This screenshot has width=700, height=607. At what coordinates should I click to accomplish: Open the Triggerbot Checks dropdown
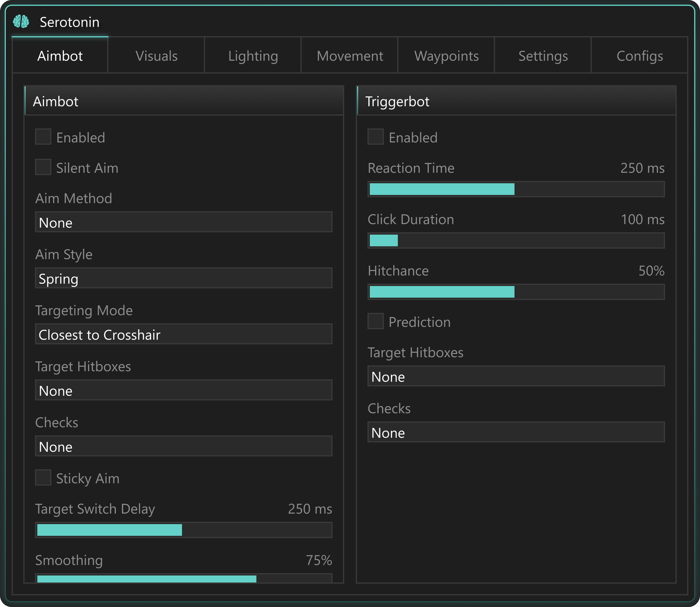pyautogui.click(x=516, y=432)
